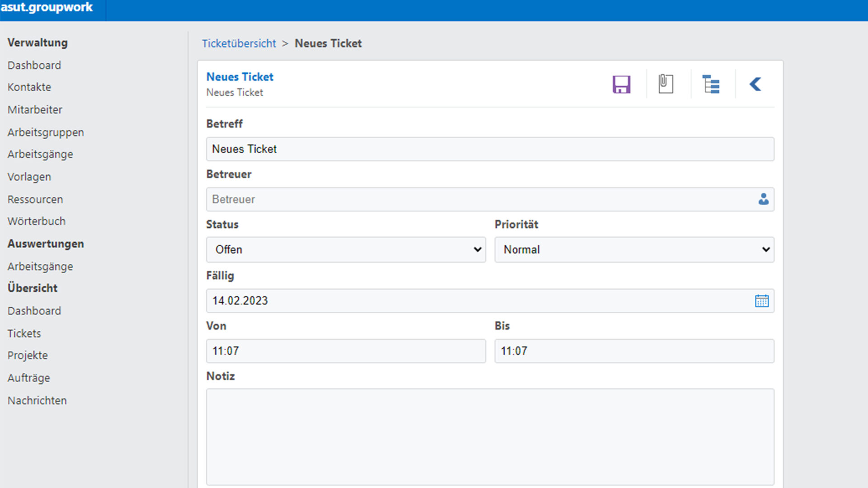Click the attachment paperclip icon
This screenshot has width=868, height=488.
pos(665,84)
